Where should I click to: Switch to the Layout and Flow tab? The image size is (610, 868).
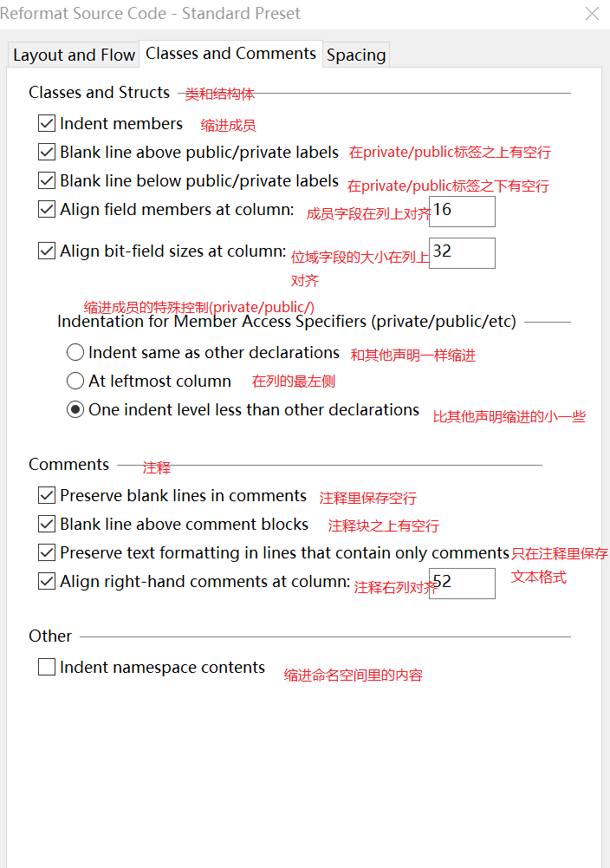pos(74,55)
